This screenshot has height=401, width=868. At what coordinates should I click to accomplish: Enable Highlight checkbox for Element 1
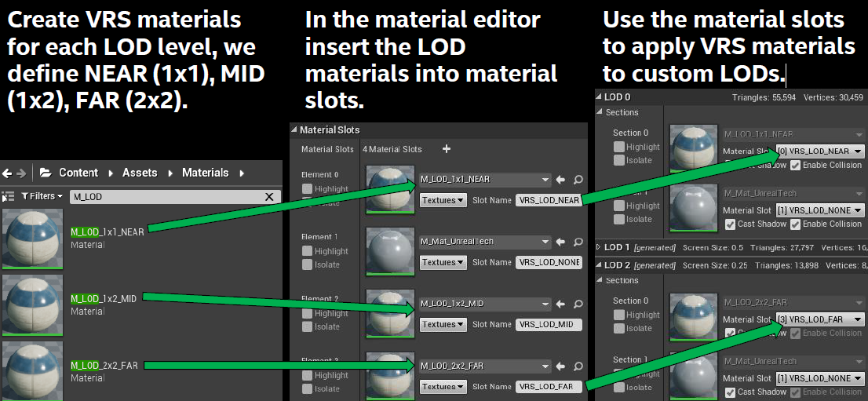[x=307, y=251]
